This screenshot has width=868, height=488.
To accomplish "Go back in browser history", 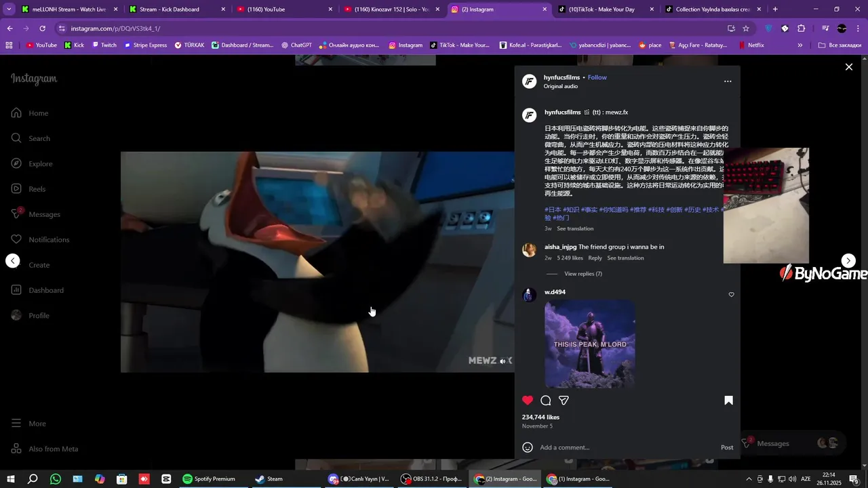I will pos(9,28).
